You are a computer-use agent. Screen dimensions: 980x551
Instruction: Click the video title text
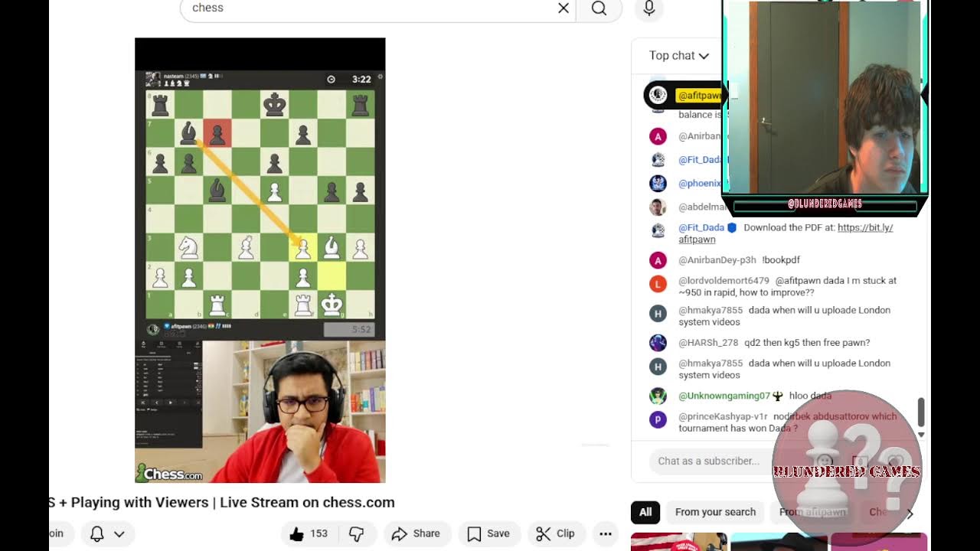pyautogui.click(x=222, y=503)
